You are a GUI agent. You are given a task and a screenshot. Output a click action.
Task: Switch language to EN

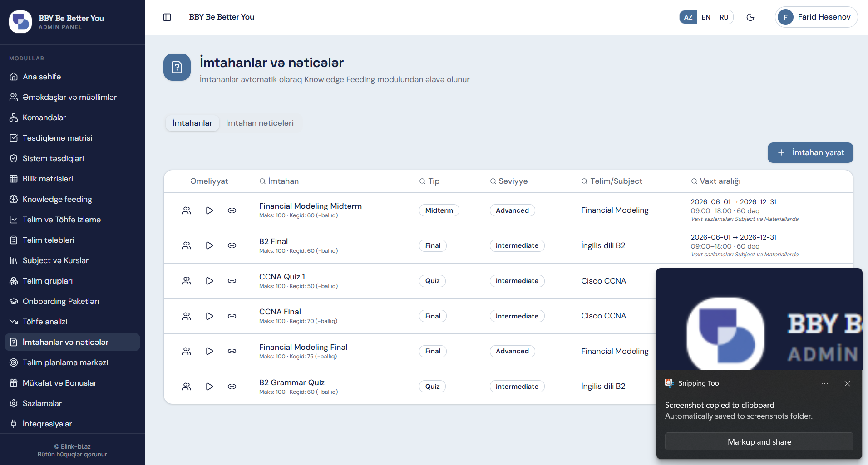pyautogui.click(x=706, y=17)
